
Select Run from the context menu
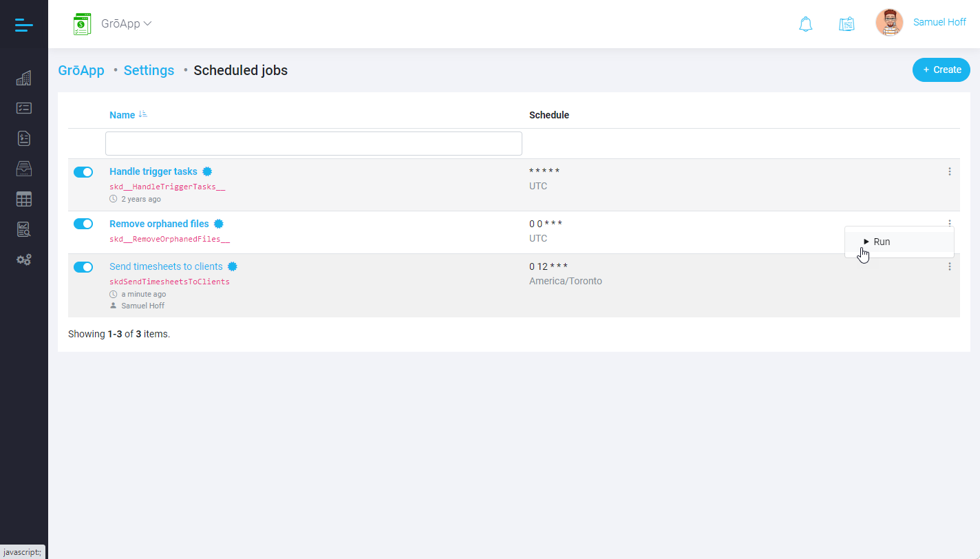coord(881,242)
